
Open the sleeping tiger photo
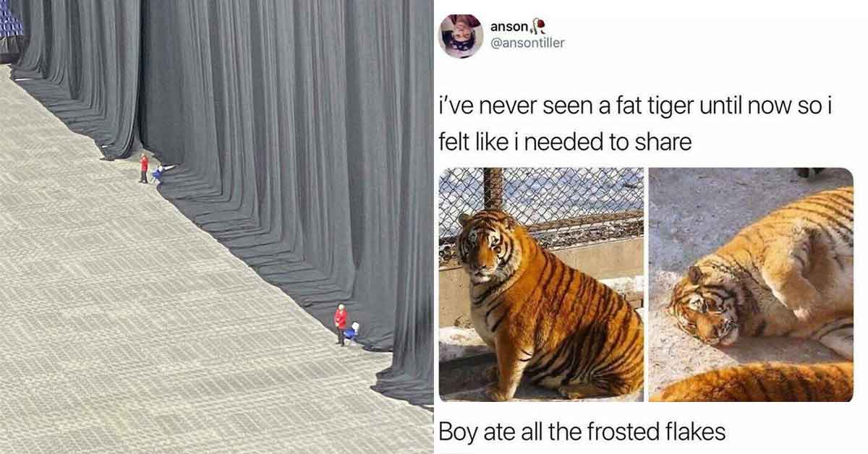[x=751, y=284]
